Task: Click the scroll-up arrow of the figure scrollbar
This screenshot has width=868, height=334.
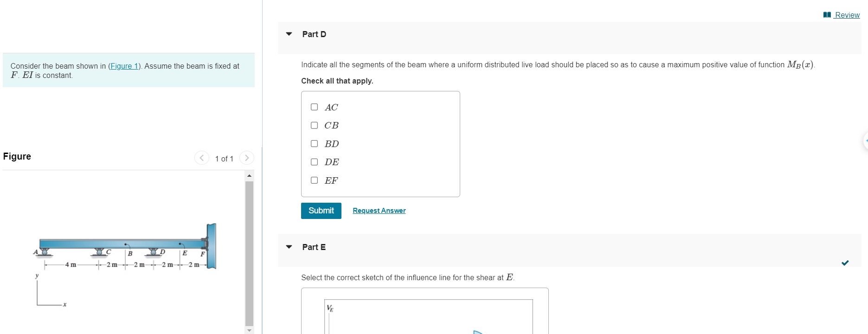Action: pyautogui.click(x=250, y=175)
